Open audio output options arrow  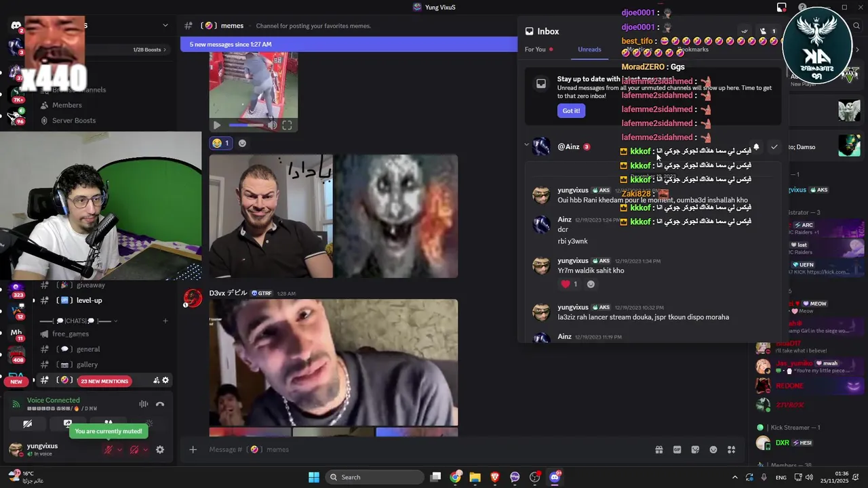145,449
